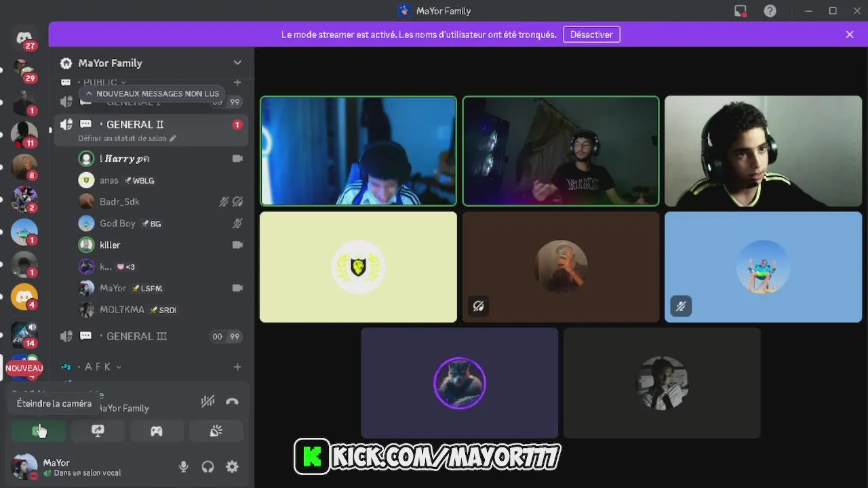The height and width of the screenshot is (488, 868).
Task: Select user MOL7KMA in voice list
Action: pos(160,310)
